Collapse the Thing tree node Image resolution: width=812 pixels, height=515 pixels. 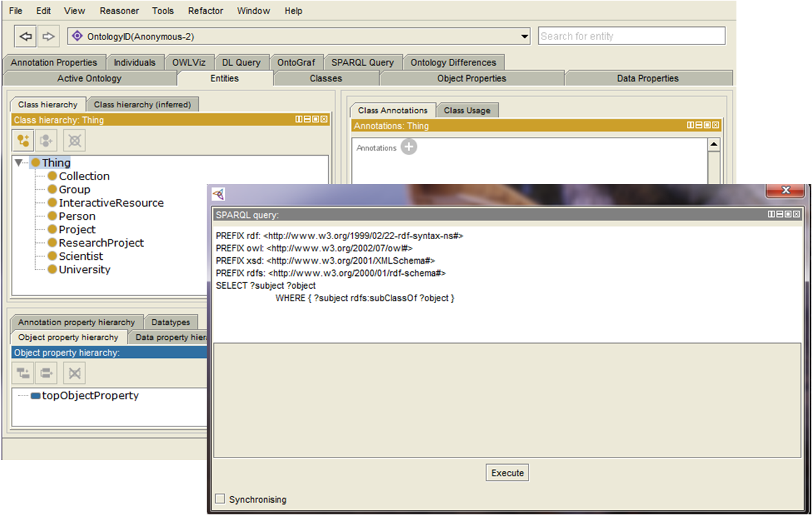point(19,163)
